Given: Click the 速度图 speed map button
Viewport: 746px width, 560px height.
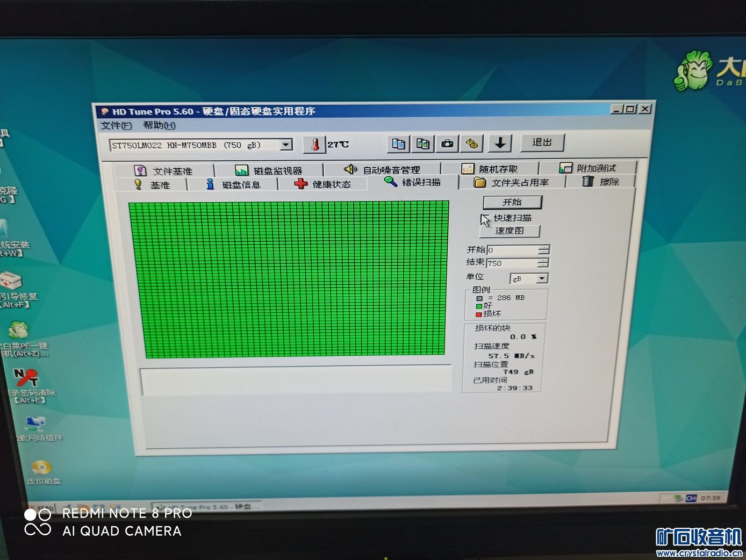Looking at the screenshot, I should tap(509, 231).
